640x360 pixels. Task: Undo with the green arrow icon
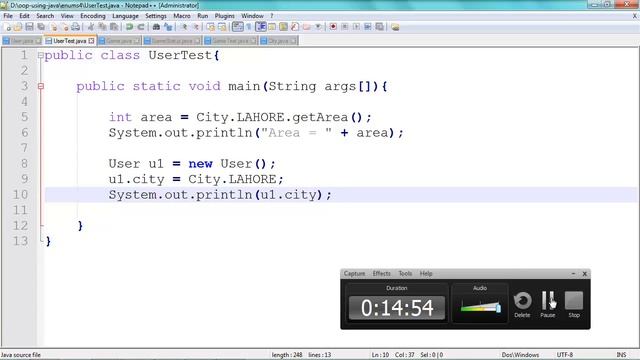click(x=129, y=27)
